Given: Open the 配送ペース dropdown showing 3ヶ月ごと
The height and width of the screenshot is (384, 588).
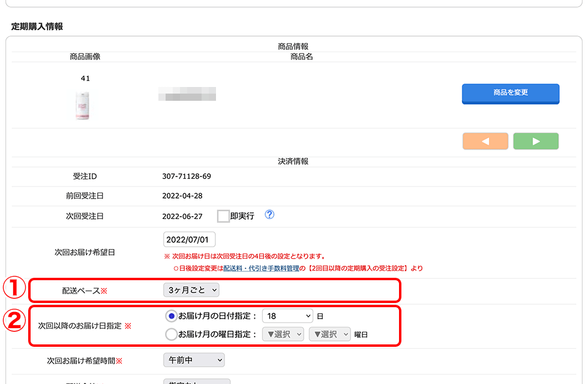Looking at the screenshot, I should coord(191,290).
